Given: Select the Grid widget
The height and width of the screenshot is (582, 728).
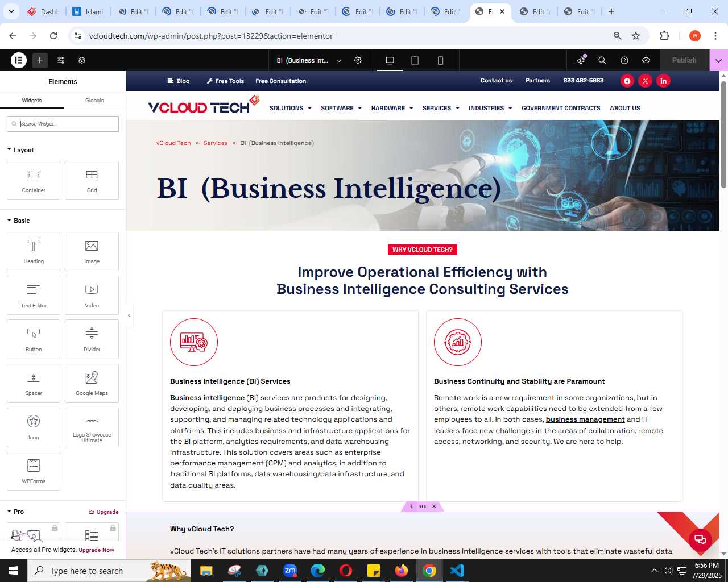Looking at the screenshot, I should (92, 180).
